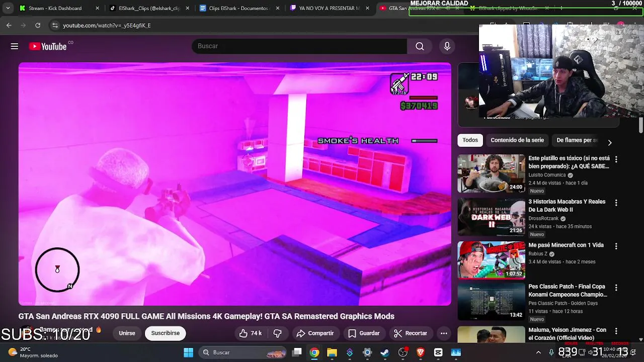Open Rubius Z channel link
The height and width of the screenshot is (362, 644).
coord(538,254)
